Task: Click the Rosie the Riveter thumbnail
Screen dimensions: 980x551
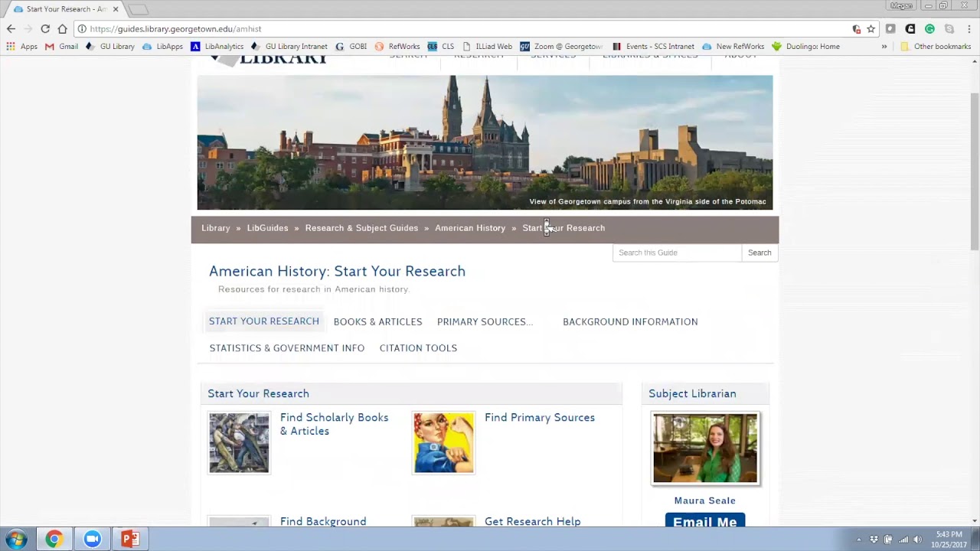Action: point(444,443)
